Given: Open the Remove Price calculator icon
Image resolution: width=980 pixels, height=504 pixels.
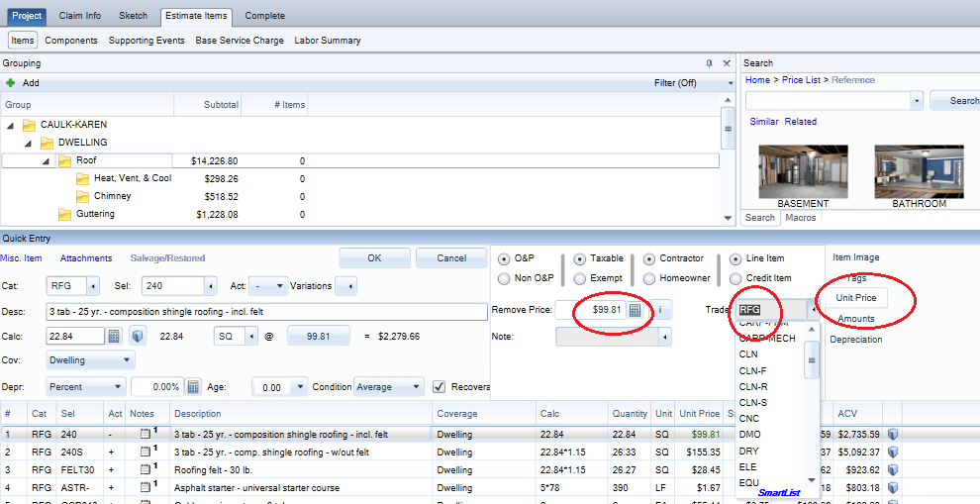Looking at the screenshot, I should (635, 310).
